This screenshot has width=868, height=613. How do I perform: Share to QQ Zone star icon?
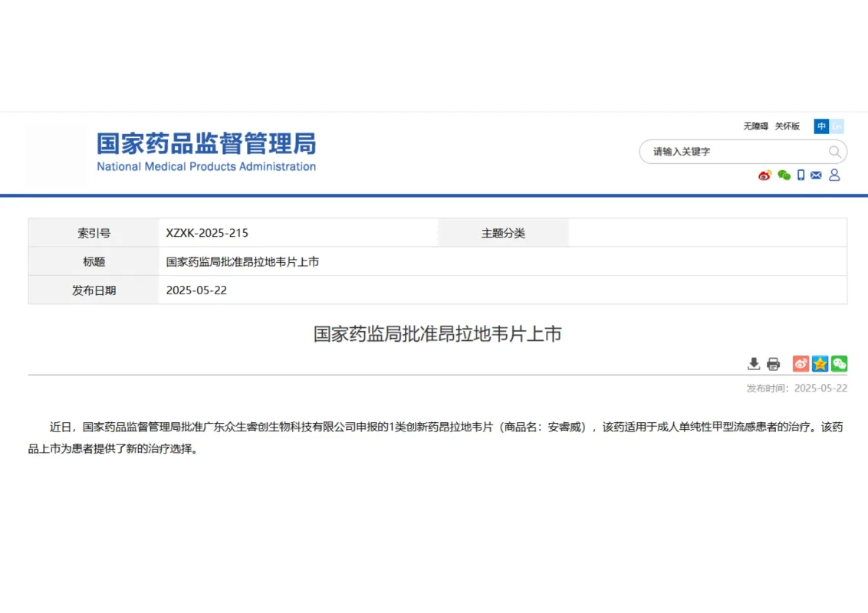[820, 364]
